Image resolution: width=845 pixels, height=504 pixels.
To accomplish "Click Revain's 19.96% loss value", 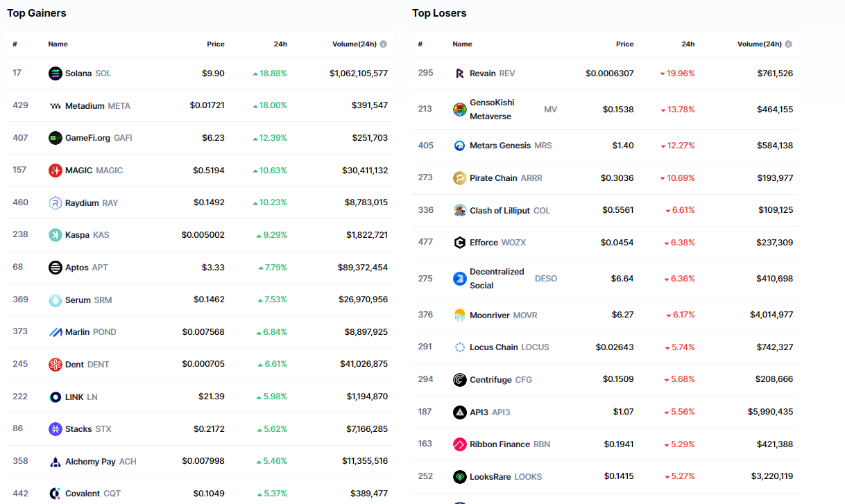I will click(677, 73).
